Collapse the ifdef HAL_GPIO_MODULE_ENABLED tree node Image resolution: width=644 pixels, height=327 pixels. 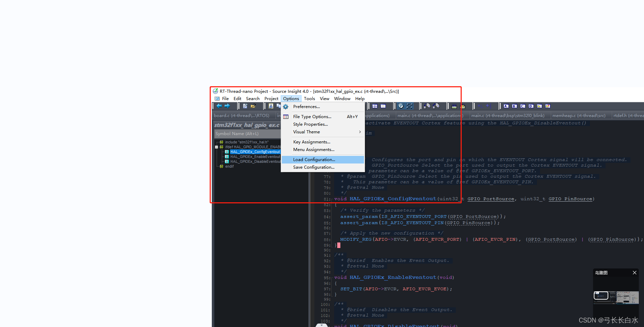[217, 147]
